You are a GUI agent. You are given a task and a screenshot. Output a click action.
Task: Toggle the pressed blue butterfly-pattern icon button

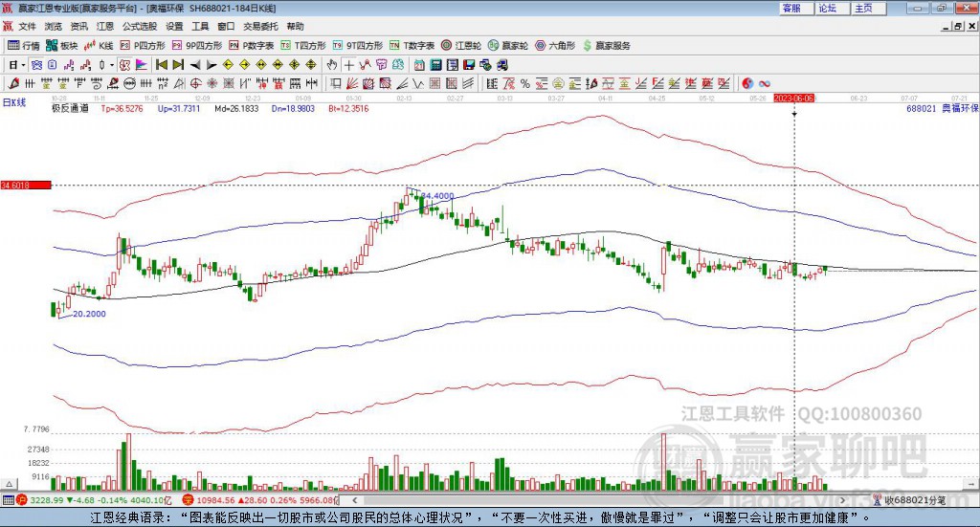pyautogui.click(x=36, y=65)
